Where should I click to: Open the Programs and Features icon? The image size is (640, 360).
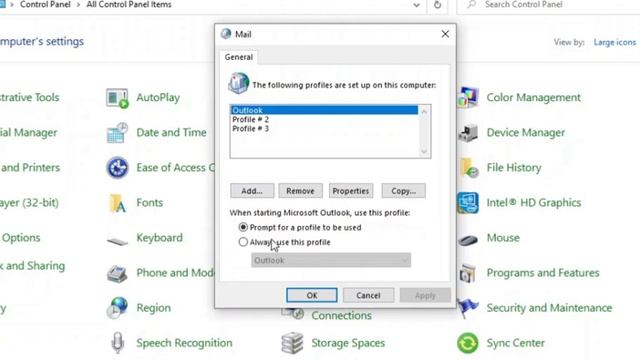point(468,273)
